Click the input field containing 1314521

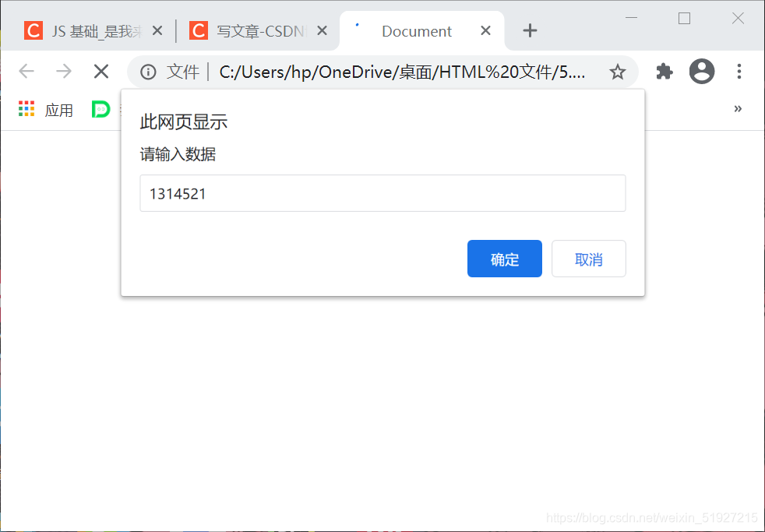[x=382, y=193]
